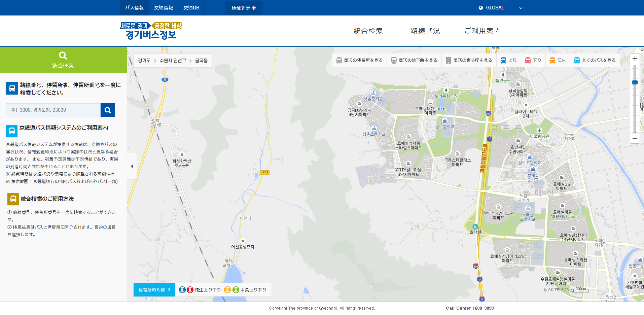Toggle 低床 low-floor bus filter
The image size is (644, 315).
coord(558,60)
